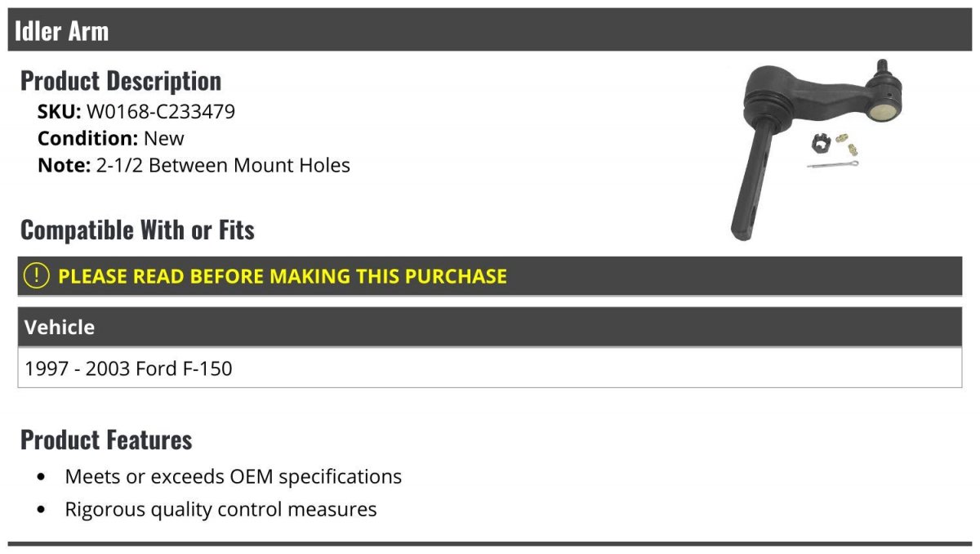Select the 1997 - 2003 Ford F-150 row
The image size is (980, 554).
tap(490, 368)
